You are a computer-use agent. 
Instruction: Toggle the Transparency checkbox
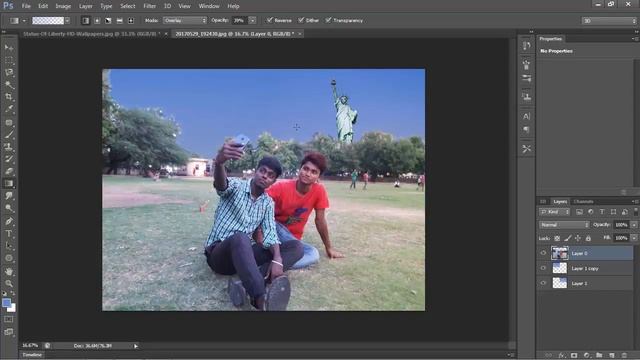[329, 20]
